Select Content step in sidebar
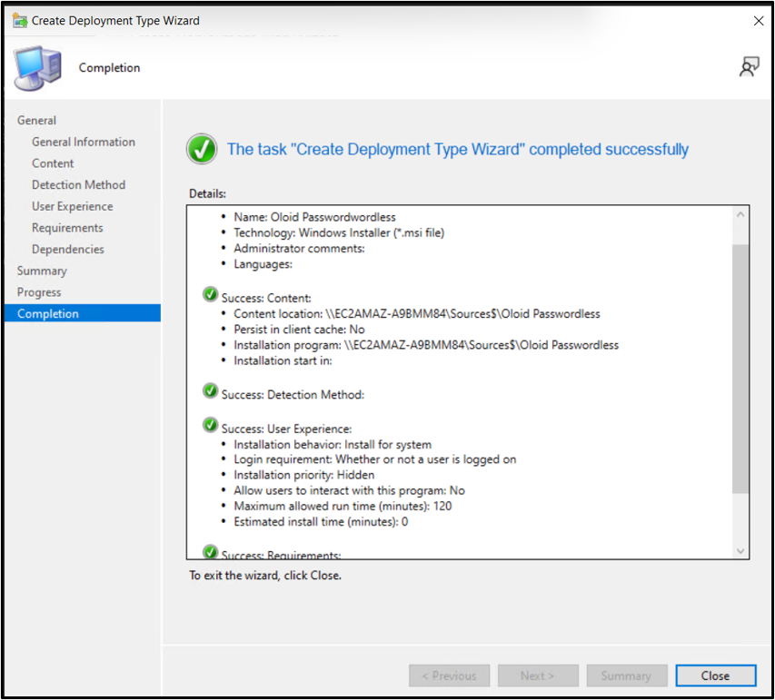775x700 pixels. click(53, 163)
